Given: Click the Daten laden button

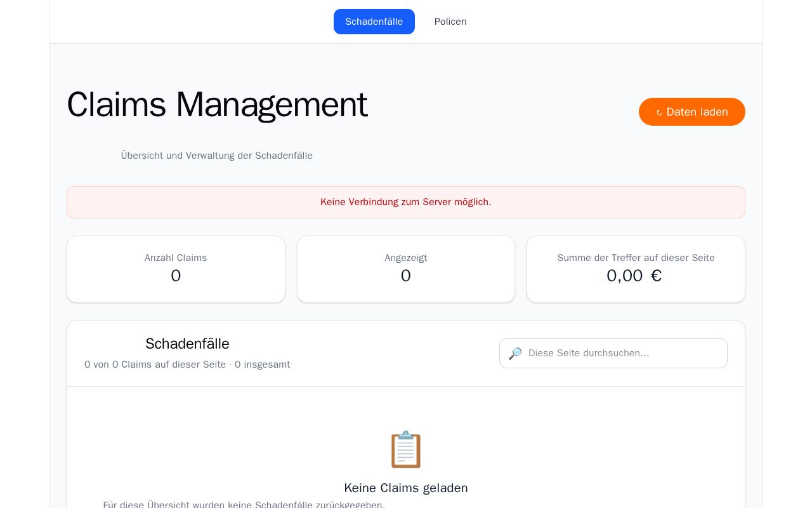Looking at the screenshot, I should click(x=692, y=112).
